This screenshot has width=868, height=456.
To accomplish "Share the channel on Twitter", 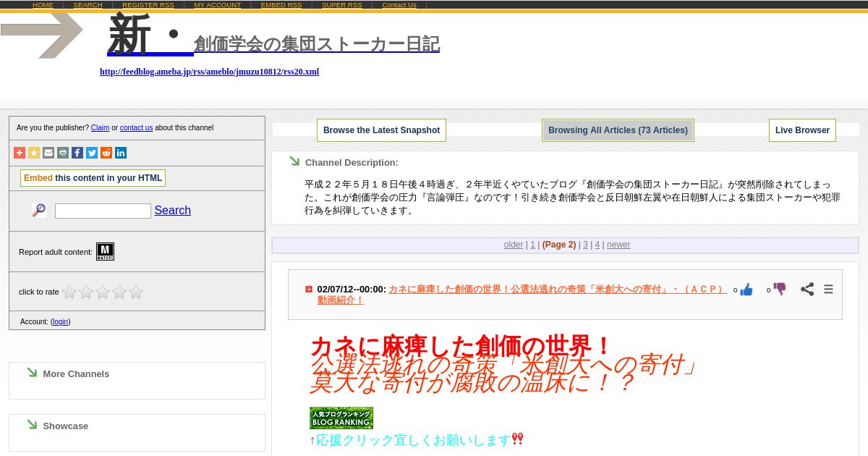I will [92, 153].
